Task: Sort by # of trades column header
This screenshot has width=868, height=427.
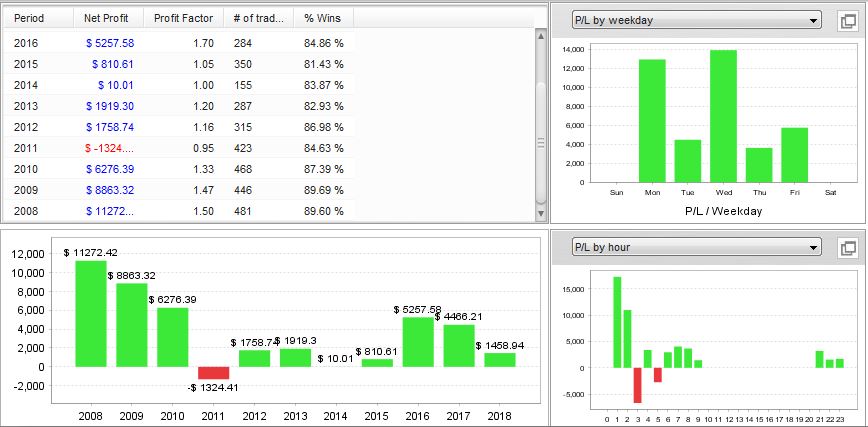Action: click(259, 18)
